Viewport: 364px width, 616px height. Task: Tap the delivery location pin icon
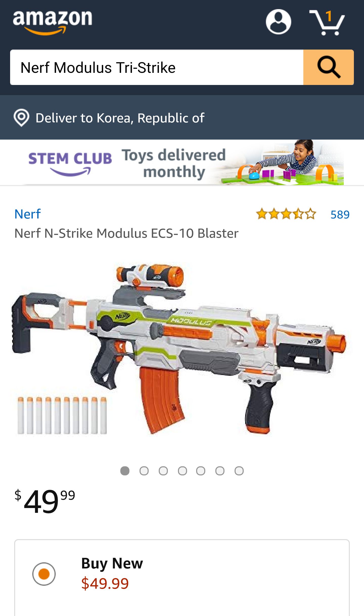pyautogui.click(x=21, y=118)
